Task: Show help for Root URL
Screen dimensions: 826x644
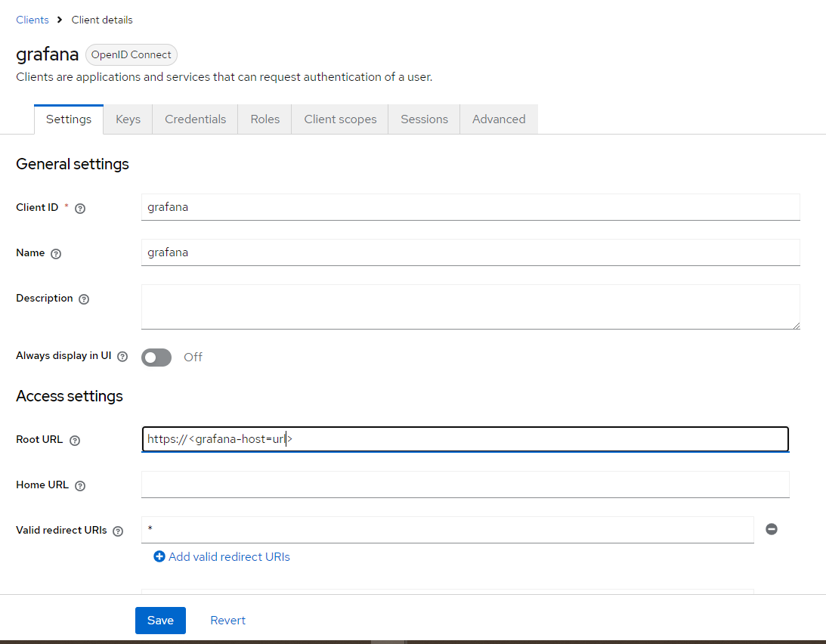Action: tap(74, 441)
